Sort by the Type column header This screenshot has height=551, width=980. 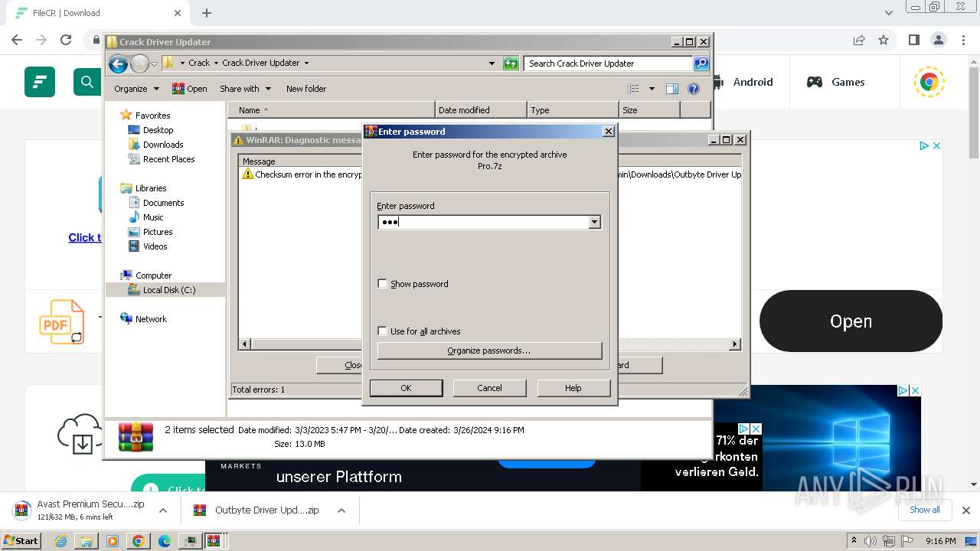(x=573, y=110)
